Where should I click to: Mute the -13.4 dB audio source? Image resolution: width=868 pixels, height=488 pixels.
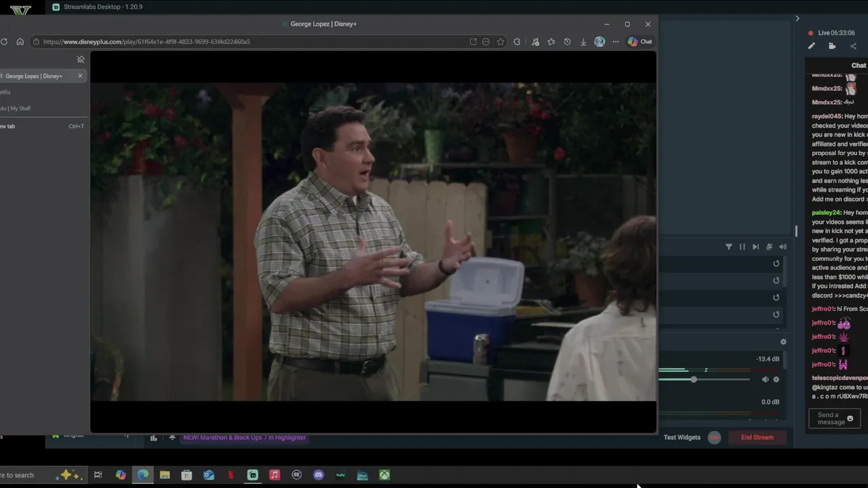tap(765, 380)
